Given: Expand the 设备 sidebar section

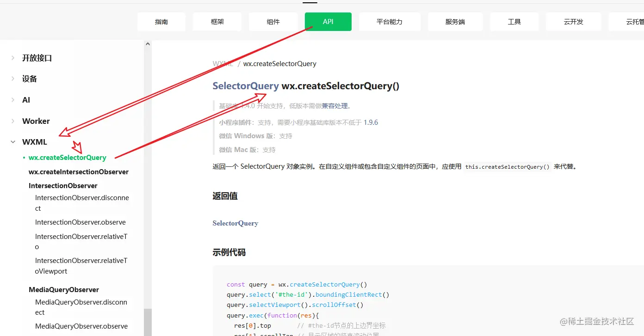Looking at the screenshot, I should (29, 79).
